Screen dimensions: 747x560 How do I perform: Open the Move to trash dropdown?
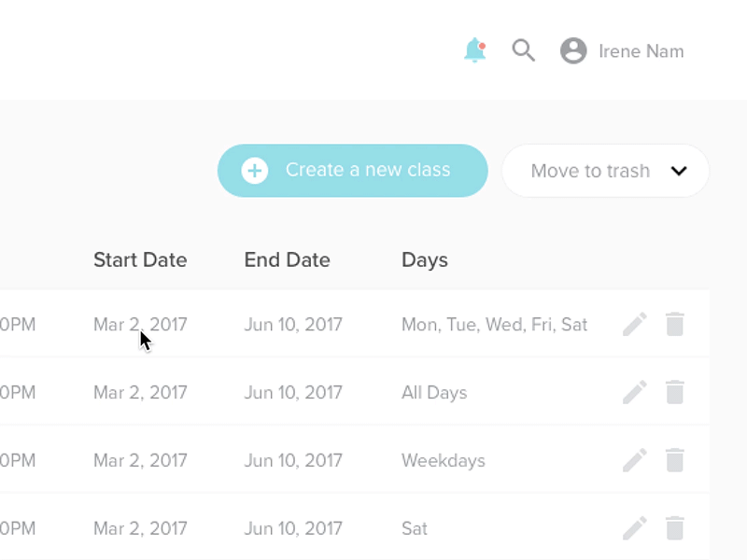pyautogui.click(x=590, y=171)
